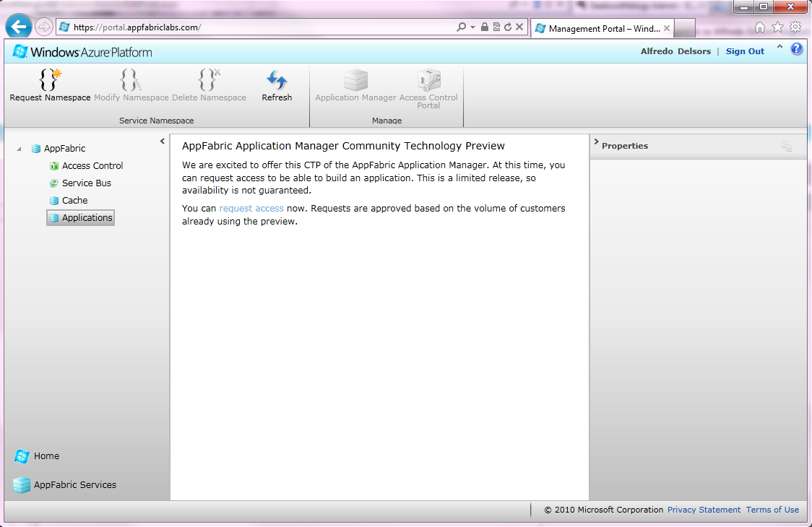
Task: Select the AppFabric root tree item
Action: (59, 149)
